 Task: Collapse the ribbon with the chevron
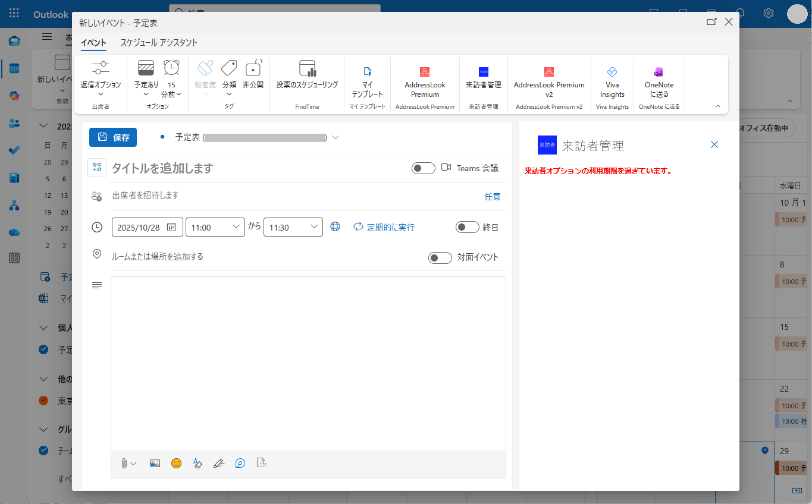point(717,106)
